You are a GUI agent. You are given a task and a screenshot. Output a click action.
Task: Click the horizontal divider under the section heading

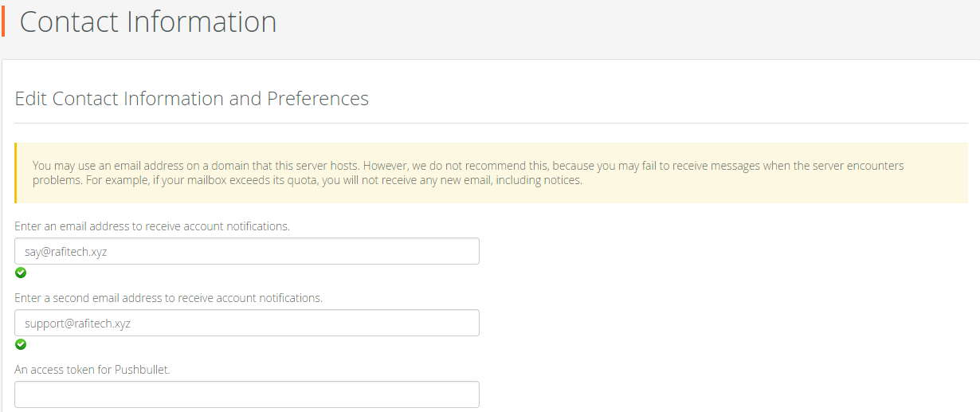[x=491, y=123]
